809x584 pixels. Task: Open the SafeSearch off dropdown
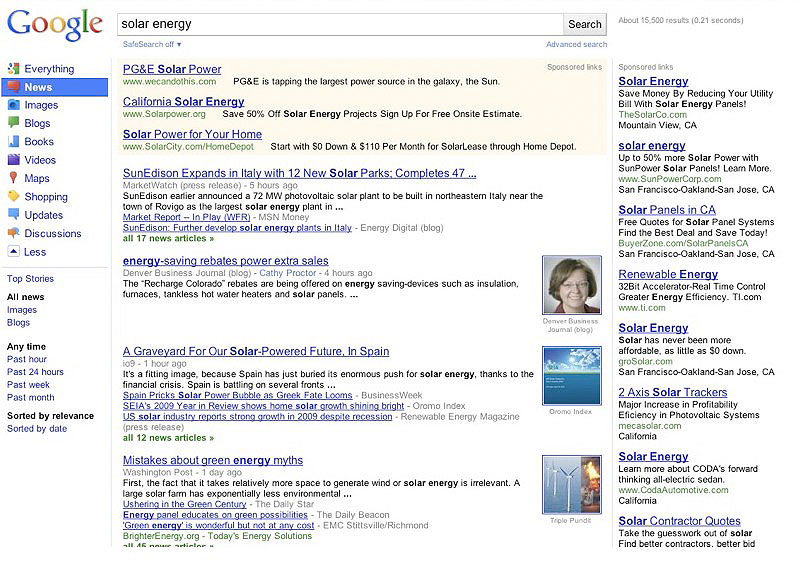click(x=147, y=45)
